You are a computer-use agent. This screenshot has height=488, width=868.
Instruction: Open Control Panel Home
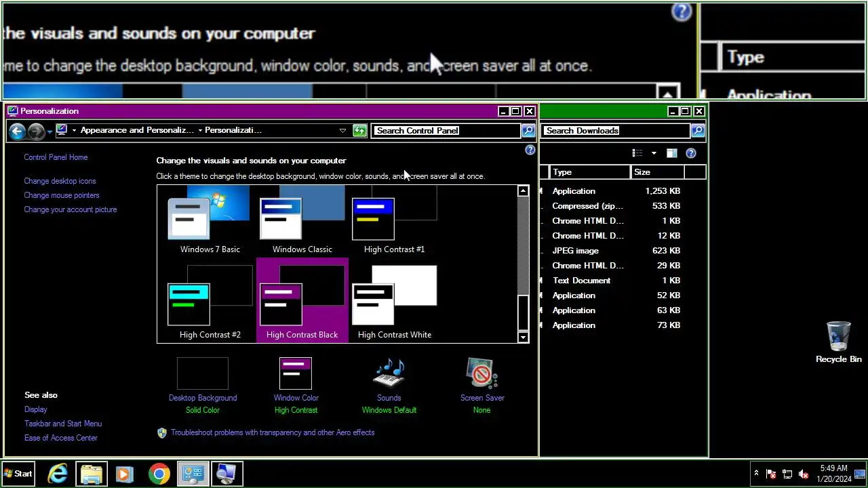(x=56, y=157)
